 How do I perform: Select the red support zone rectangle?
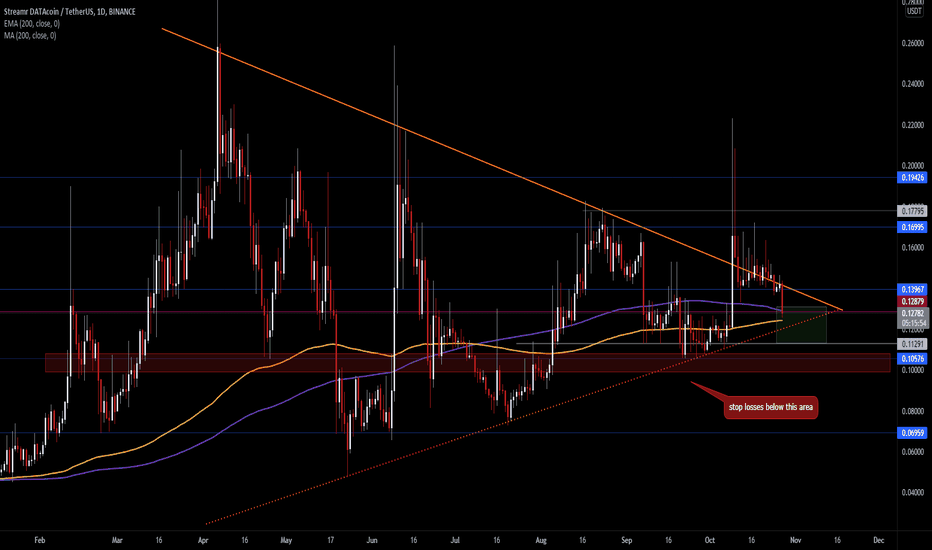pos(468,363)
